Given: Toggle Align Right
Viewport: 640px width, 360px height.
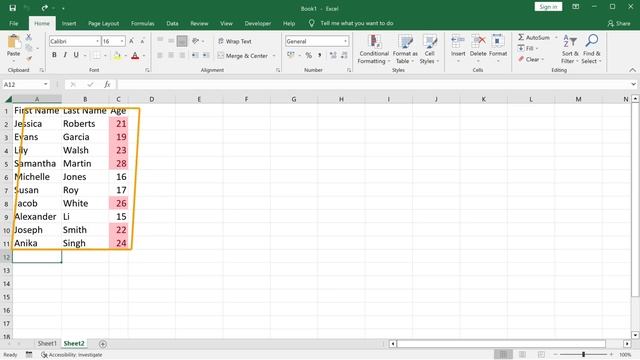Looking at the screenshot, I should point(182,55).
